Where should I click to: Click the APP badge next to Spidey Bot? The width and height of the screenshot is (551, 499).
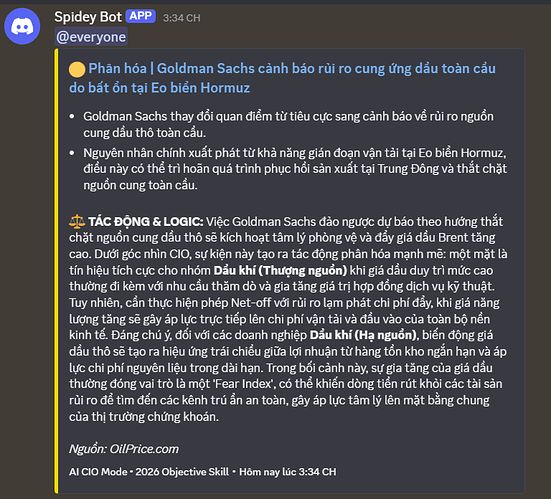(141, 16)
